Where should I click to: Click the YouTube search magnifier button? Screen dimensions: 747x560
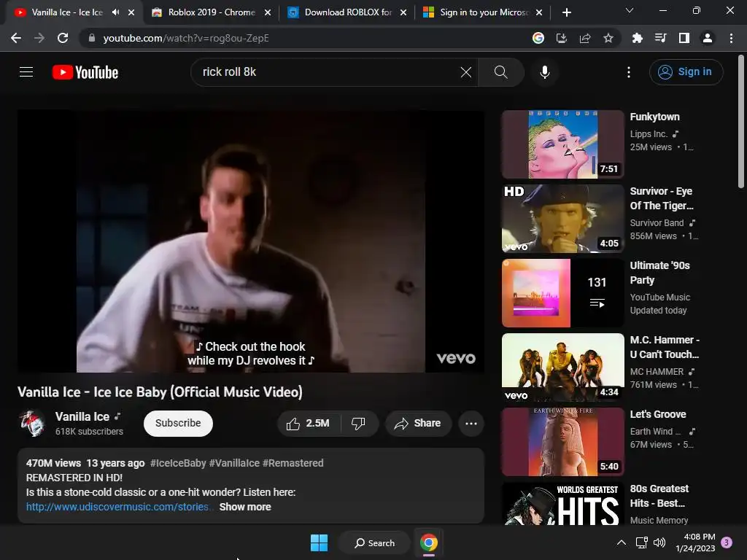coord(500,72)
